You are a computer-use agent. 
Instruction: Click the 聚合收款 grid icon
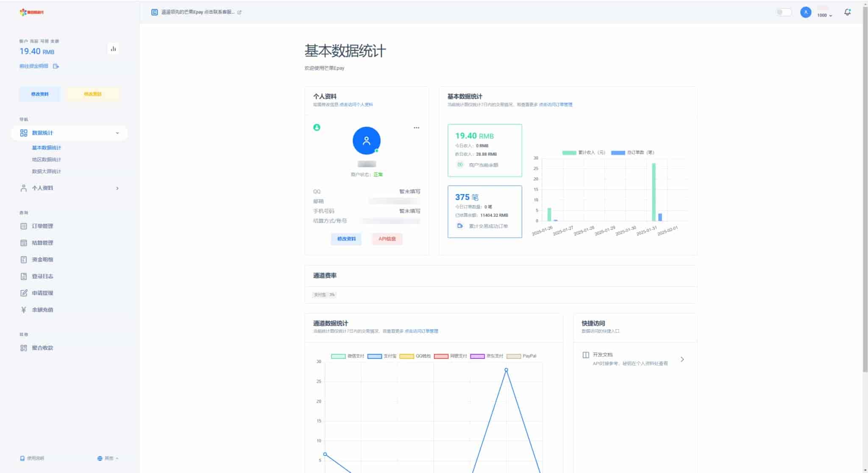[24, 348]
